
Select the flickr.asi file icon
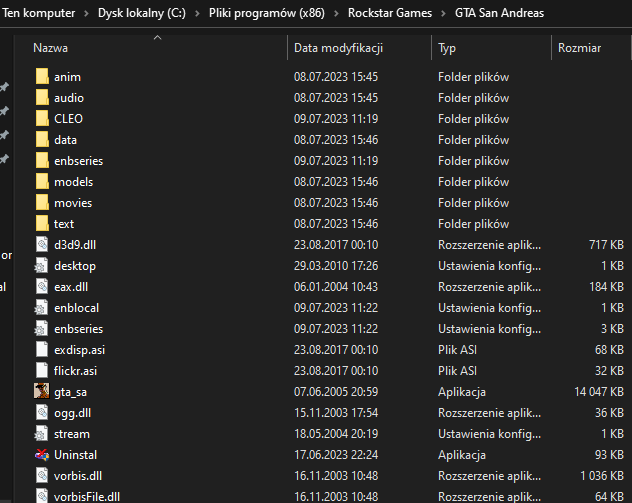(x=42, y=370)
